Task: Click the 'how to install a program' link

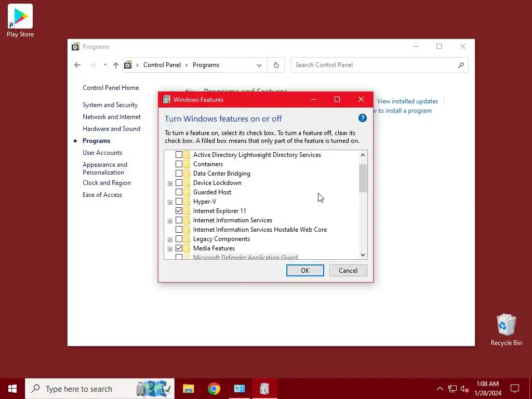Action: (x=403, y=111)
